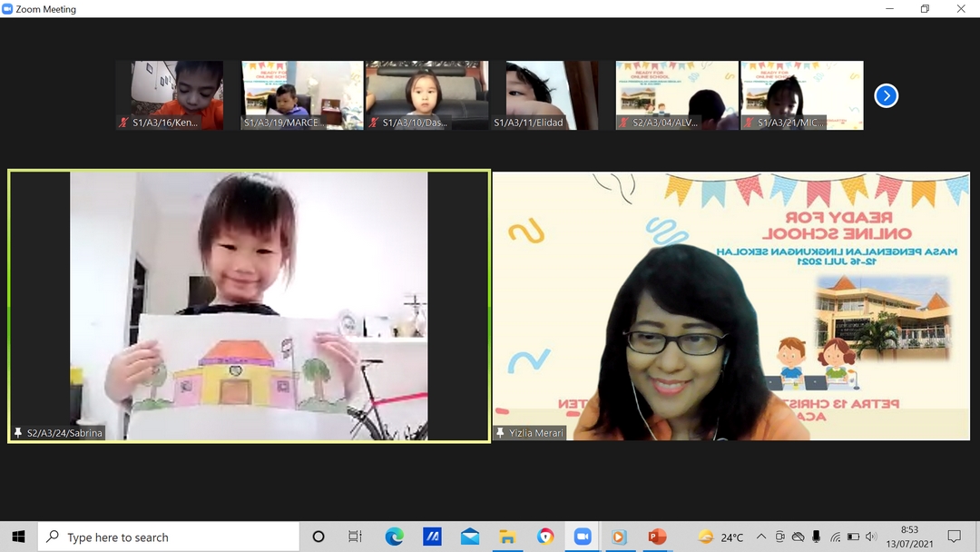Open Cortana circle icon on taskbar
Viewport: 980px width, 552px height.
pos(318,537)
